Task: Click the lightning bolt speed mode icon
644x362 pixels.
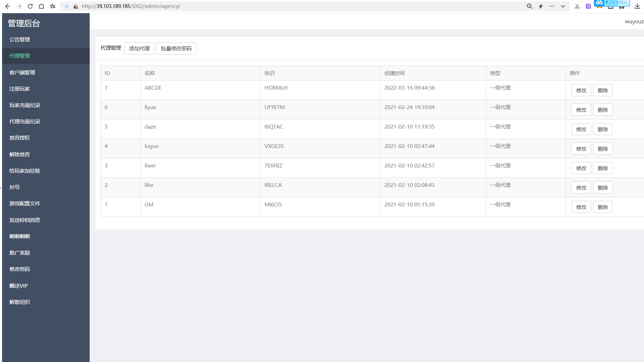Action: click(541, 6)
